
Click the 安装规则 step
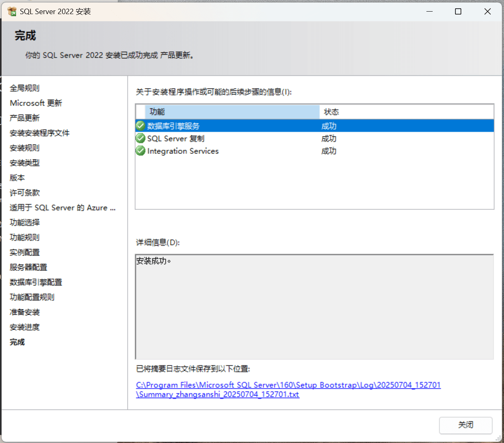(x=24, y=148)
